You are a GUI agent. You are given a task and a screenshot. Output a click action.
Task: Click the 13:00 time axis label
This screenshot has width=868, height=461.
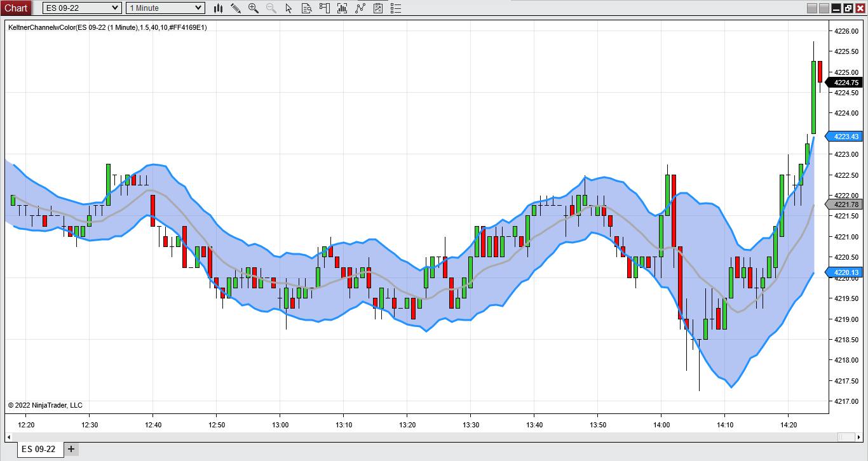[280, 425]
